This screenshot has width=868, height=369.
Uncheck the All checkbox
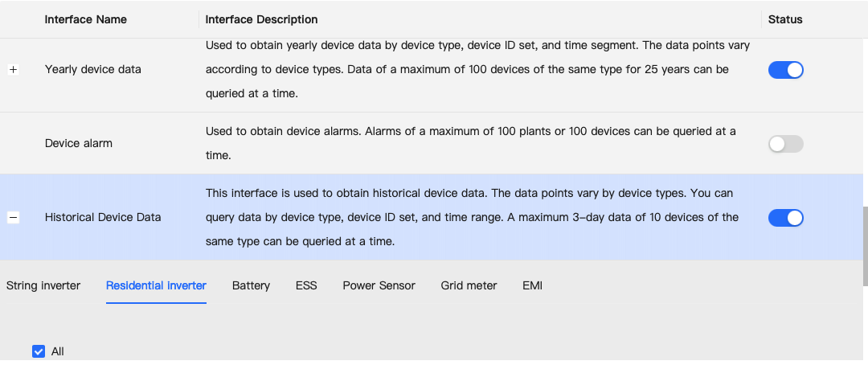point(39,351)
